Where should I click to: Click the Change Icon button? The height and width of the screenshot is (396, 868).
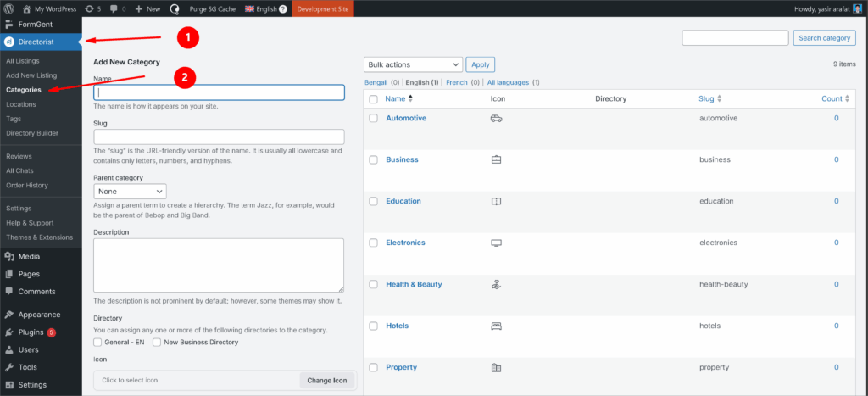click(x=327, y=380)
